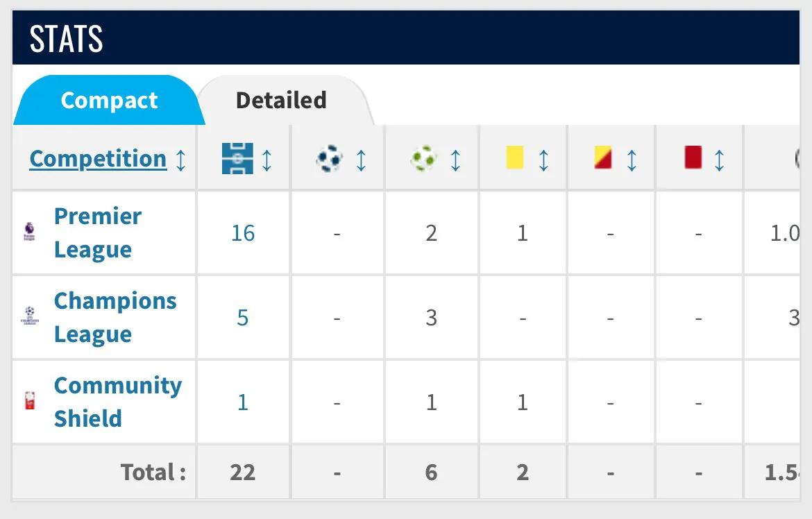Click the red card icon header

[693, 158]
